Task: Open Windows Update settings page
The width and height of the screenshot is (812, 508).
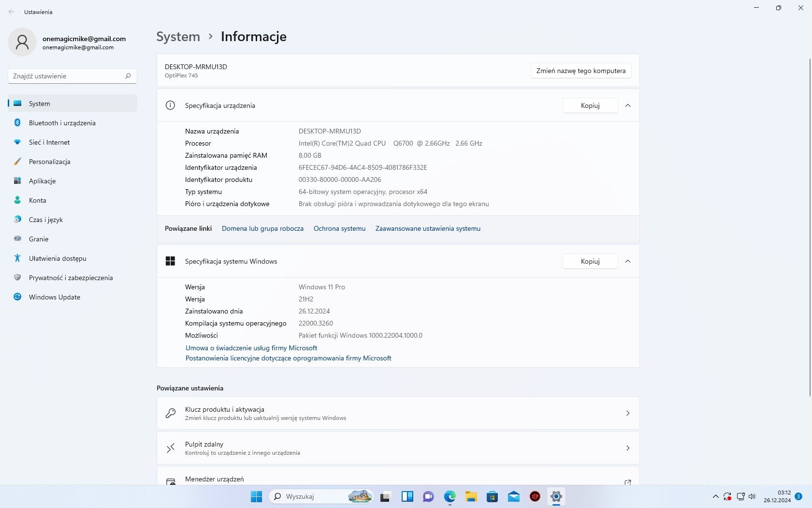Action: (x=72, y=297)
